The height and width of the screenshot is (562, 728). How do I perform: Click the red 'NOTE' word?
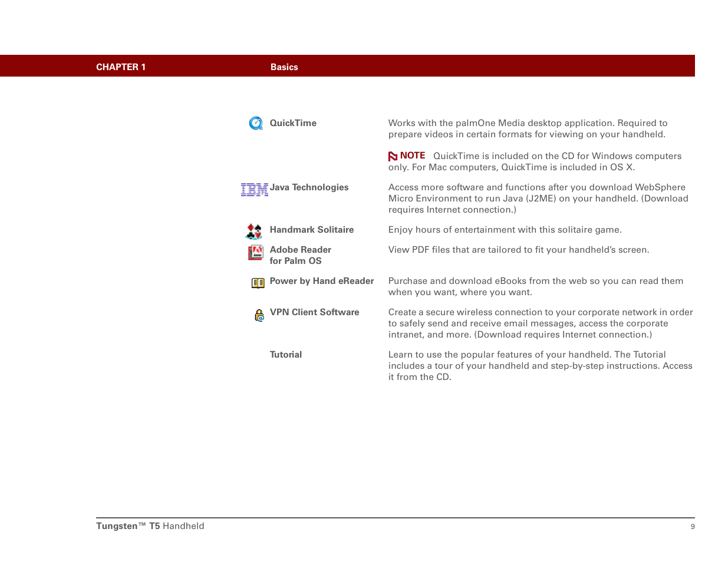(x=413, y=156)
